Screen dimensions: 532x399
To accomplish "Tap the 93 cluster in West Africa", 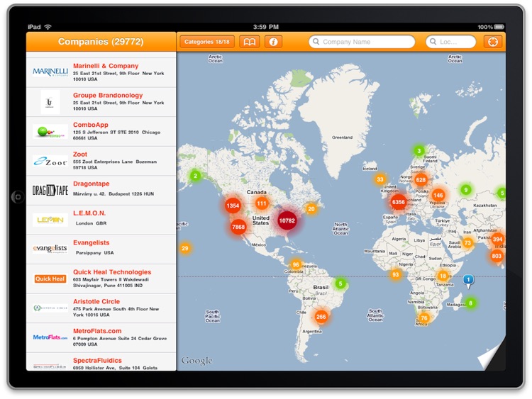I will click(x=395, y=274).
